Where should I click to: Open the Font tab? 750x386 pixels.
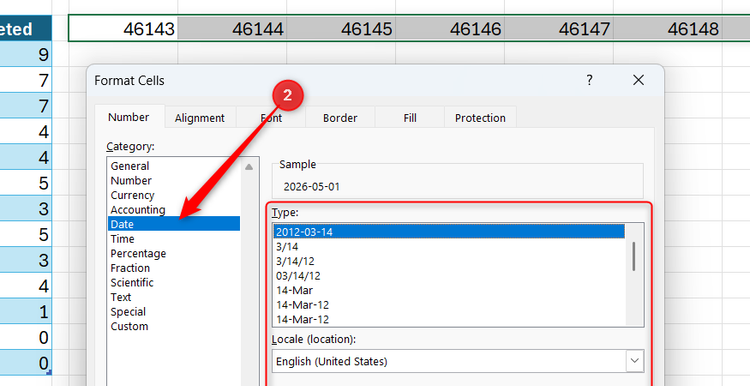(271, 118)
